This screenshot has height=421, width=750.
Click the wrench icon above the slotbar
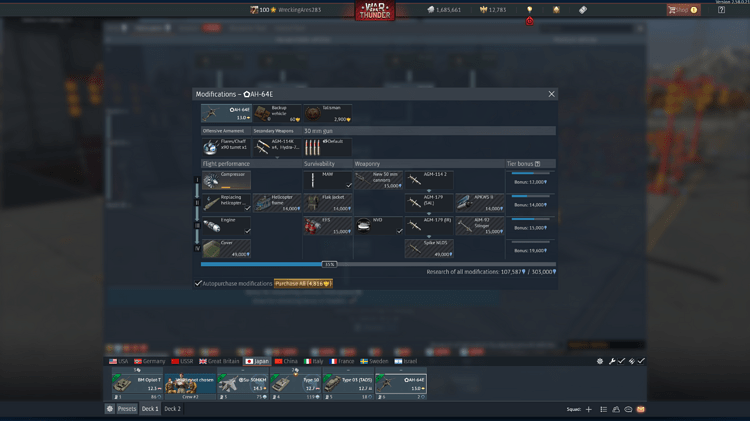click(612, 361)
